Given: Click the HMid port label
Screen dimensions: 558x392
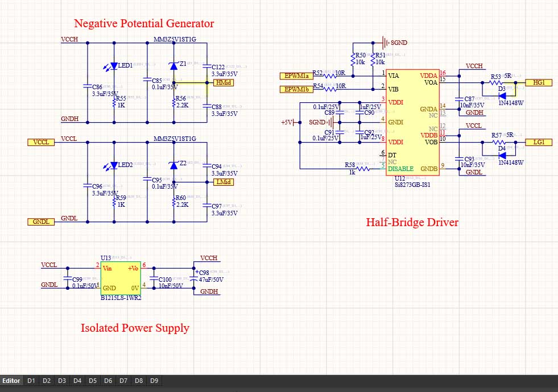Looking at the screenshot, I should coord(224,82).
